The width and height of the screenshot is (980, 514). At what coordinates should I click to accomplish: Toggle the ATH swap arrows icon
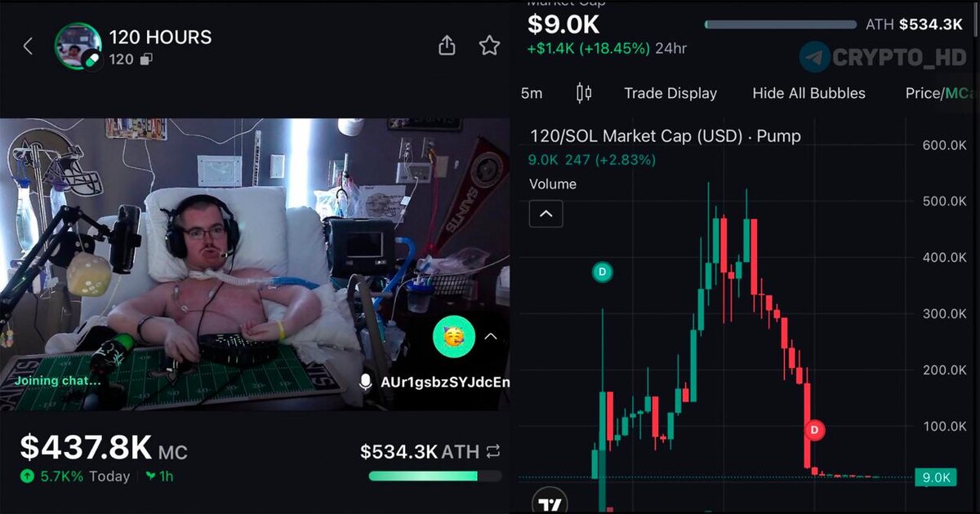[x=492, y=451]
